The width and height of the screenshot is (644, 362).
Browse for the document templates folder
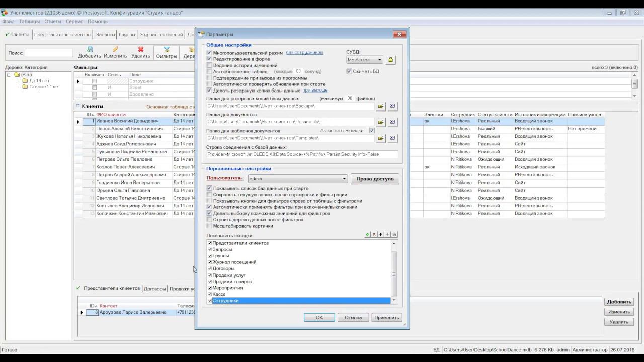381,138
